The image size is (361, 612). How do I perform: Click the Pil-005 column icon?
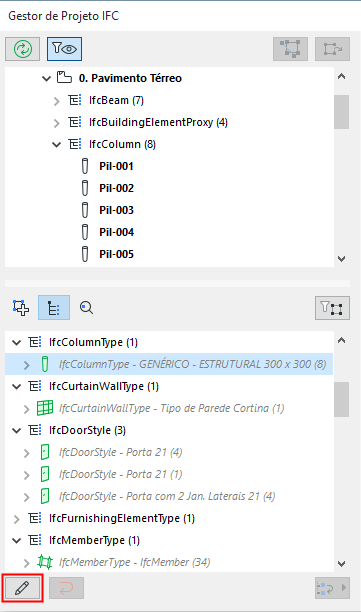click(85, 254)
